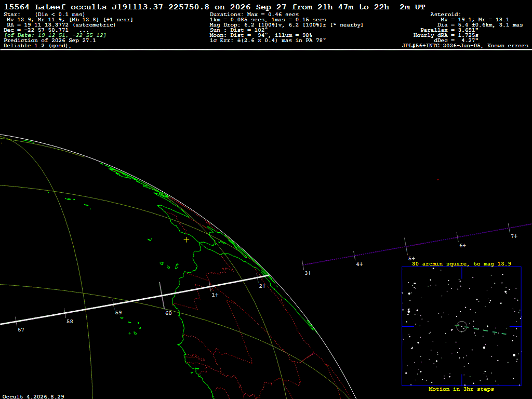Select the 2+ marker near Earth's limb
Screen dimensions: 532x399
[262, 286]
